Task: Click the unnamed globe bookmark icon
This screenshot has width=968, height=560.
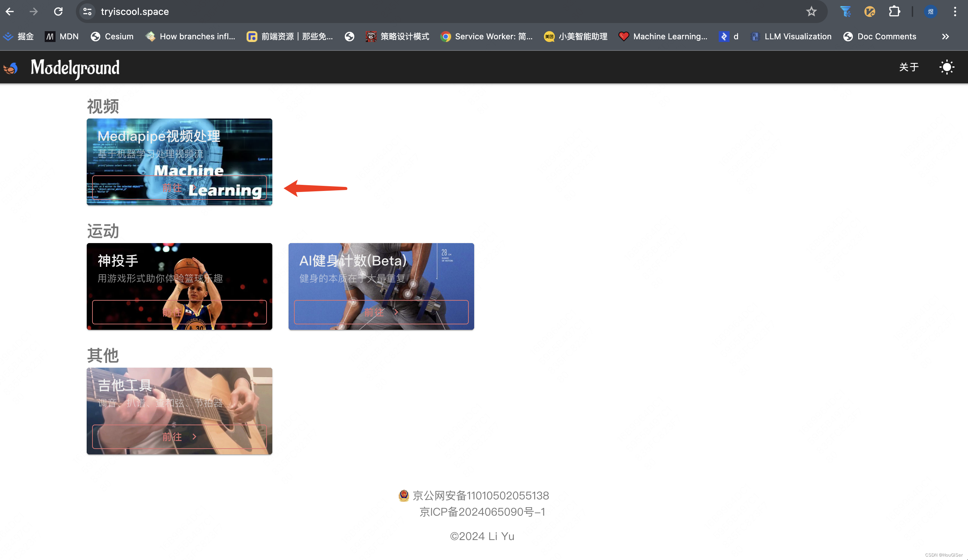Action: (x=350, y=37)
